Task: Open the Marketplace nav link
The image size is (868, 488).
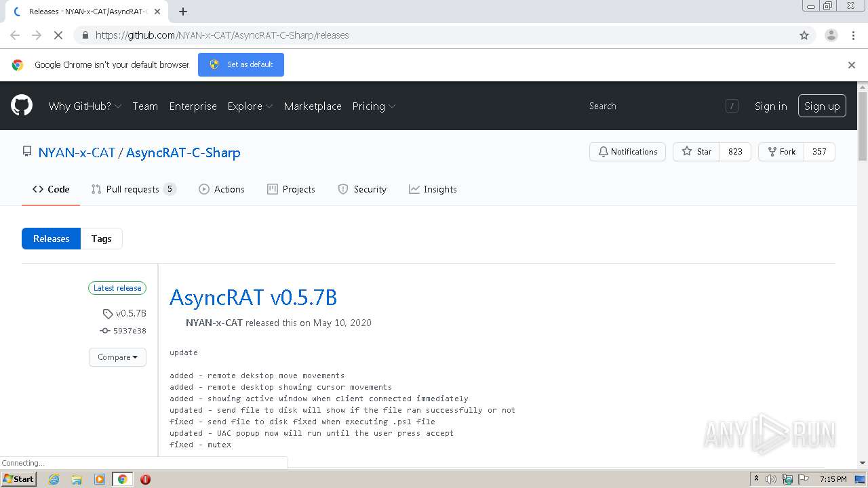Action: [x=313, y=106]
